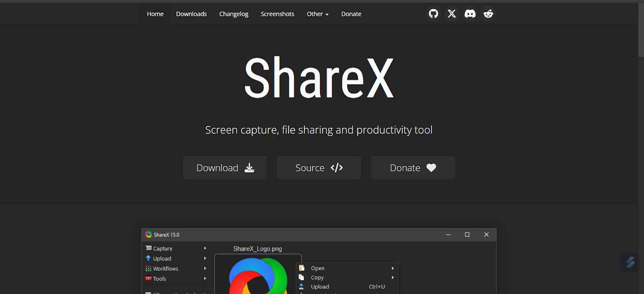Viewport: 644px width, 294px height.
Task: Expand the Capture submenu arrow
Action: click(205, 248)
